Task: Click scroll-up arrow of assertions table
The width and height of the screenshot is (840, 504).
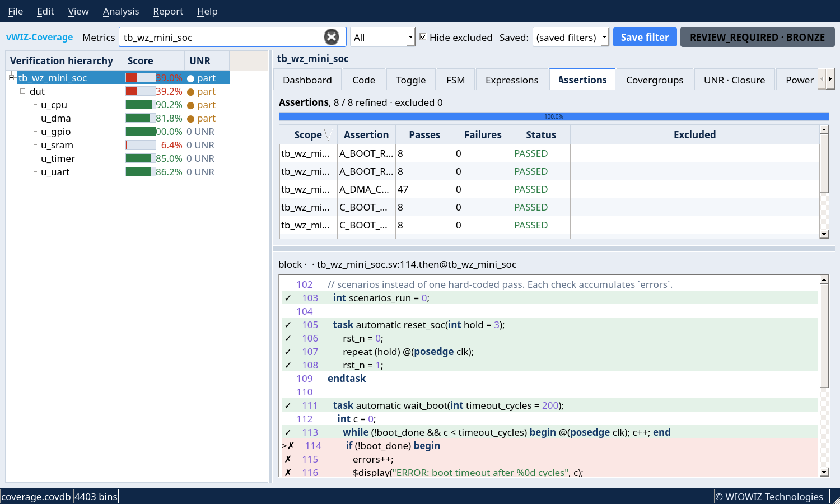Action: tap(824, 129)
